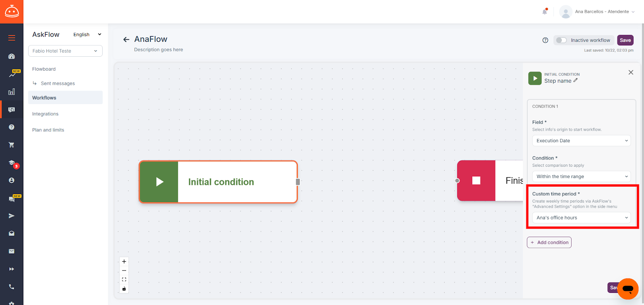
Task: Select the Fabio Hotel Teste dropdown
Action: (x=65, y=51)
